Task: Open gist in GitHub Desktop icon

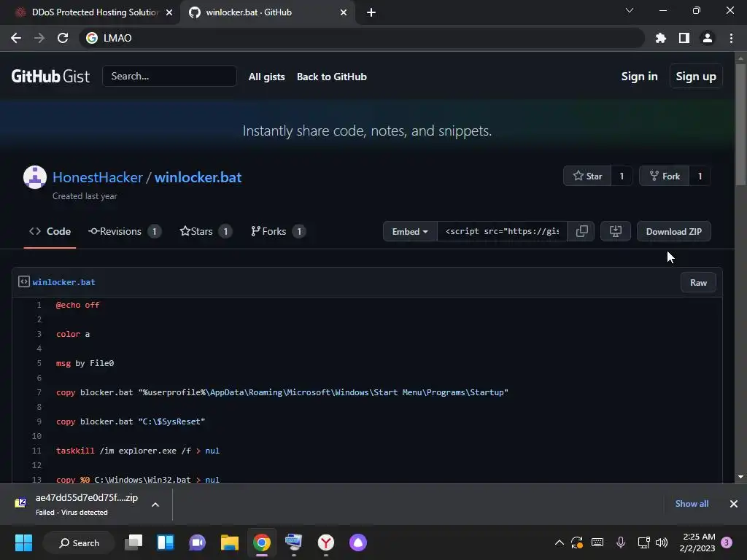Action: [x=616, y=231]
